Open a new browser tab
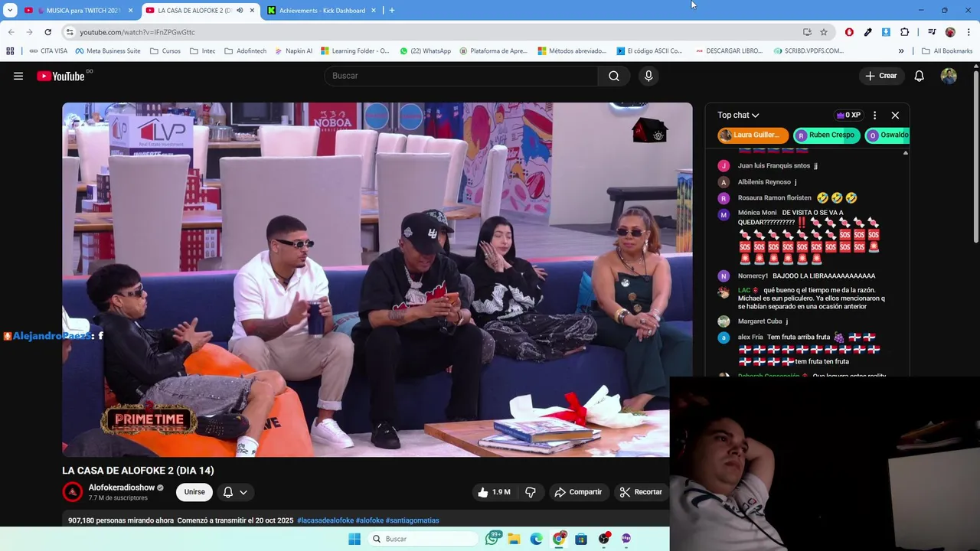980x551 pixels. point(392,11)
